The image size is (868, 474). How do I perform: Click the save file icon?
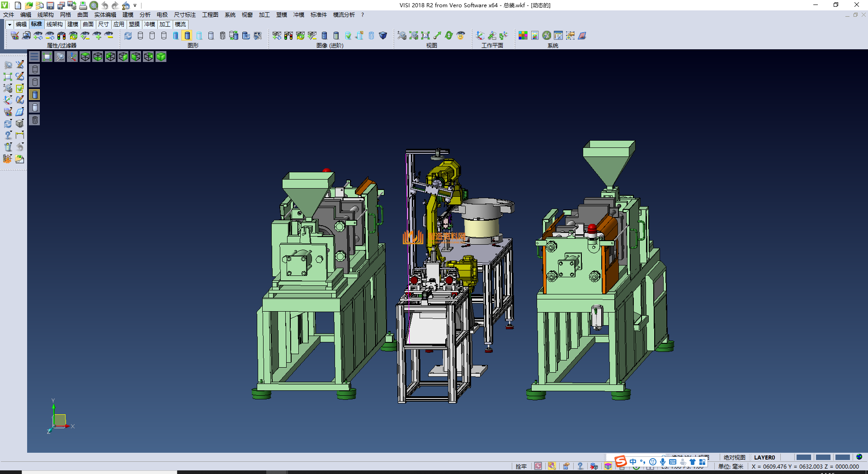50,5
